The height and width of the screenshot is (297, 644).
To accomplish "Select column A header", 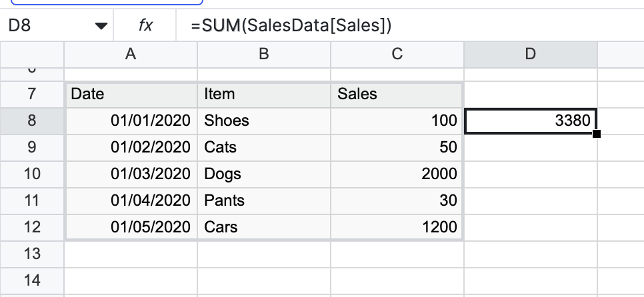I will [x=131, y=55].
